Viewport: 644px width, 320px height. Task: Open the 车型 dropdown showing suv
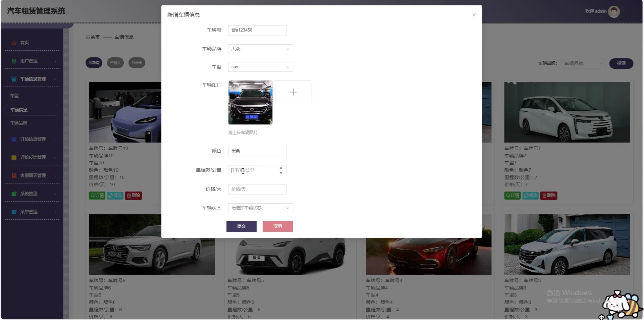[x=261, y=67]
